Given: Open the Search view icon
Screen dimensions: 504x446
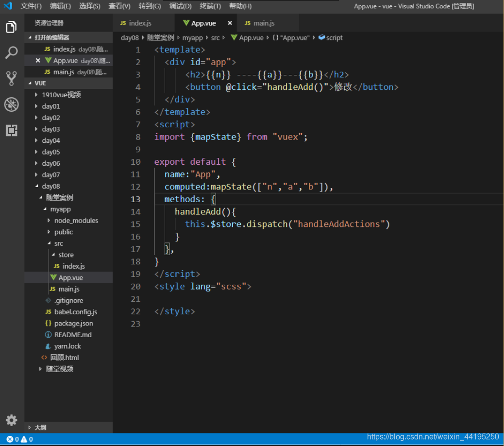Looking at the screenshot, I should coord(11,52).
